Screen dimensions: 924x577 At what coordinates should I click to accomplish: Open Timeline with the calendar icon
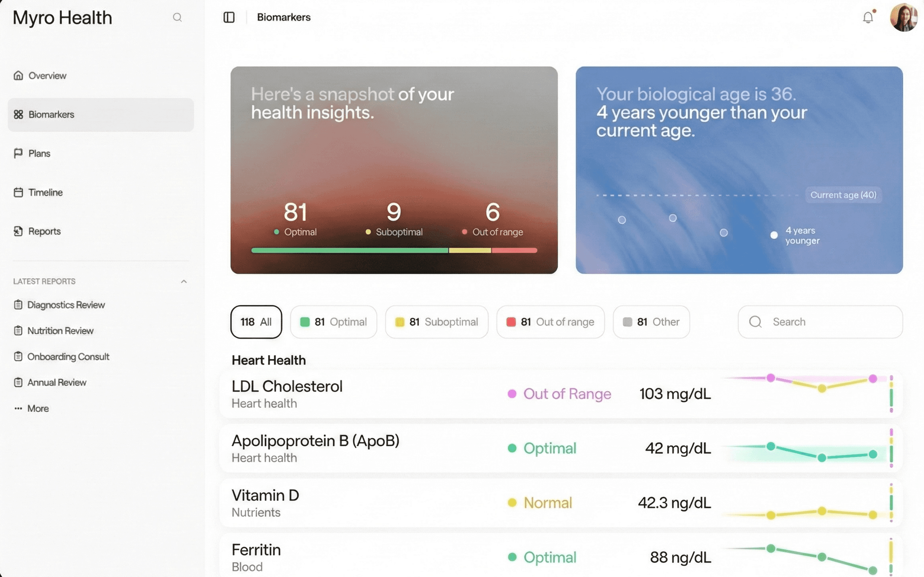pyautogui.click(x=18, y=192)
